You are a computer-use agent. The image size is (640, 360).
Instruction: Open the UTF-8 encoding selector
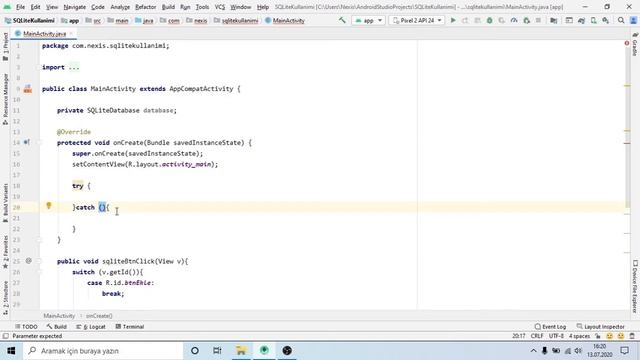[556, 336]
